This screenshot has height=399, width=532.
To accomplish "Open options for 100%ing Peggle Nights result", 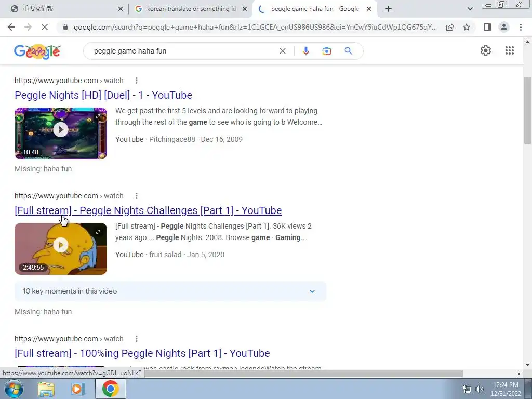I will coord(137,339).
